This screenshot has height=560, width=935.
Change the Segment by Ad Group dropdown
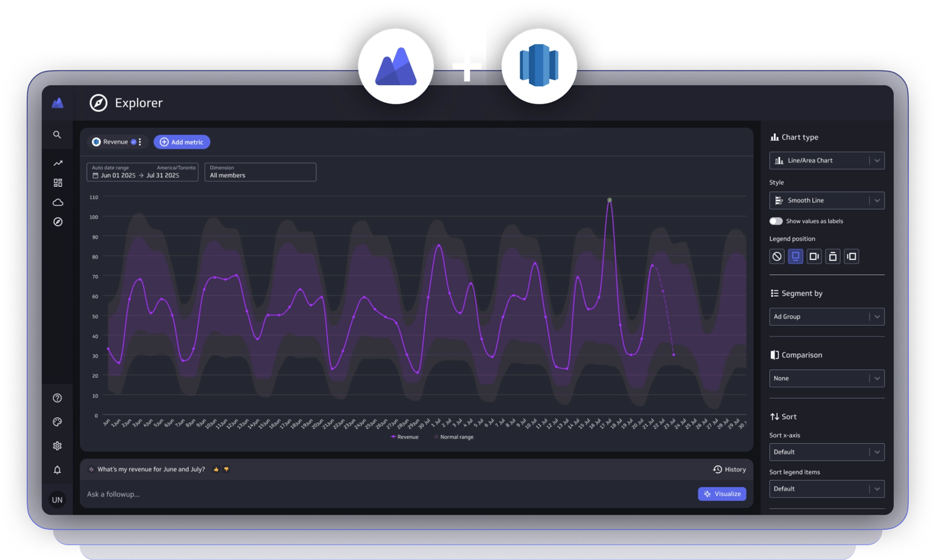(x=826, y=317)
